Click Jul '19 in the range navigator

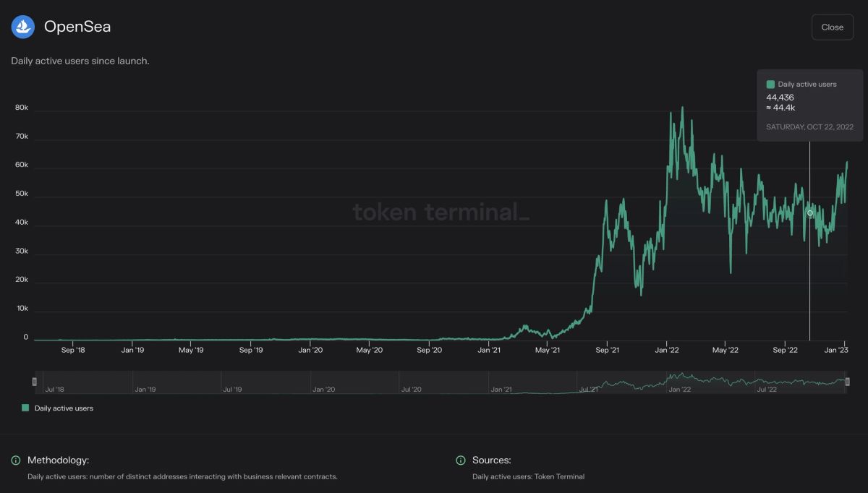232,390
